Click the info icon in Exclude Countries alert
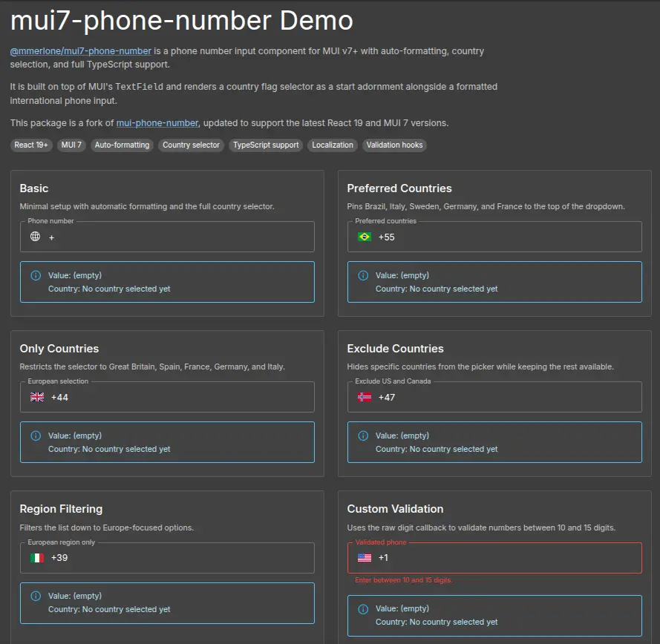This screenshot has height=644, width=660. click(x=363, y=436)
